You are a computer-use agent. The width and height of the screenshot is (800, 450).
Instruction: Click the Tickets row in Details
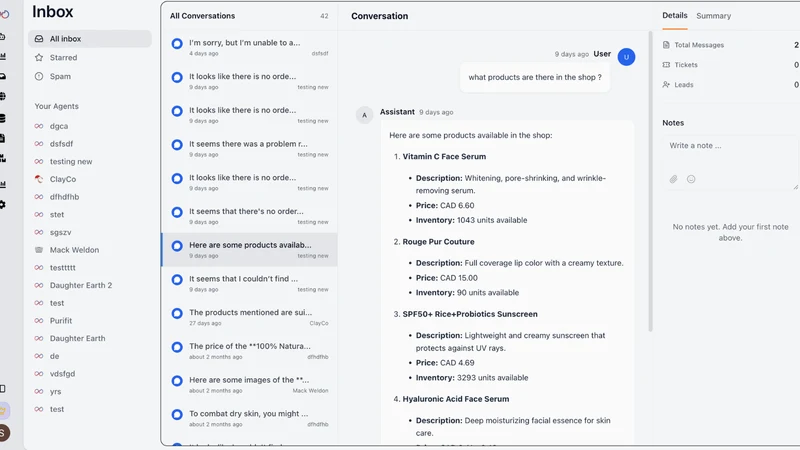[730, 65]
